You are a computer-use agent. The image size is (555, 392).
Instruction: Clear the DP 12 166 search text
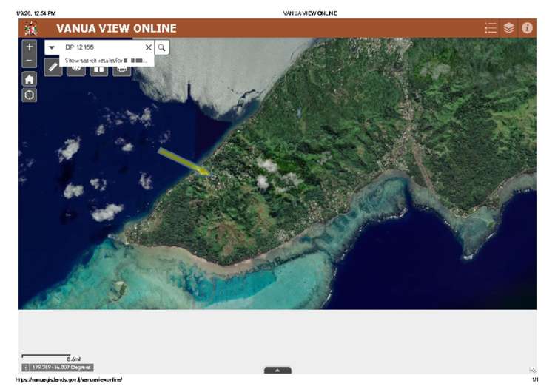(149, 47)
